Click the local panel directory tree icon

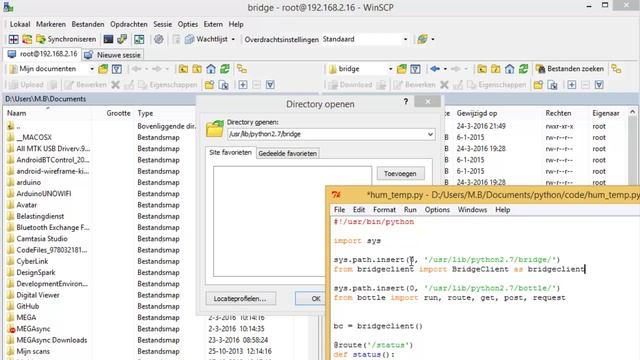(242, 69)
